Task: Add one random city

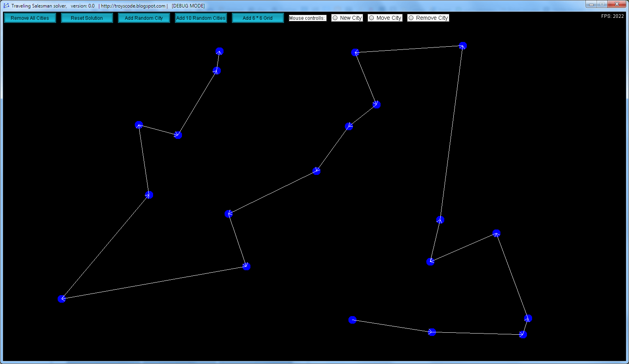Action: point(144,18)
